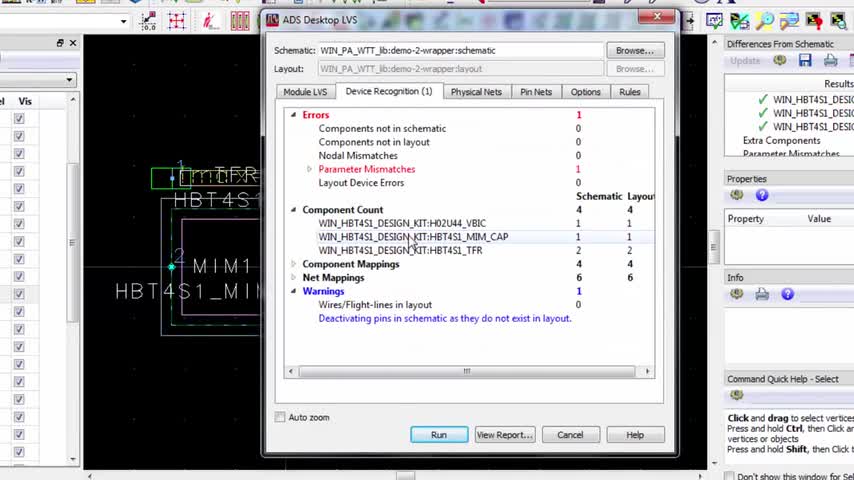Click help question icon in Info panel
Screen dimensions: 854x480
(x=788, y=294)
